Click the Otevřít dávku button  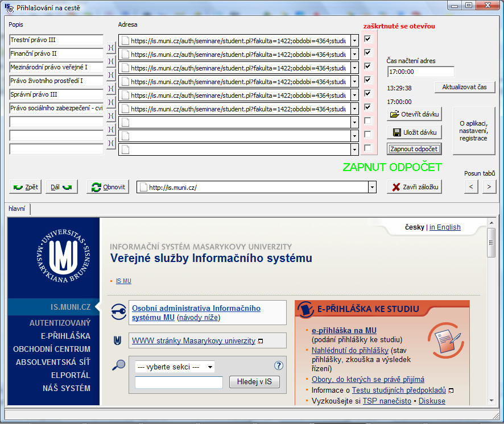pyautogui.click(x=414, y=114)
